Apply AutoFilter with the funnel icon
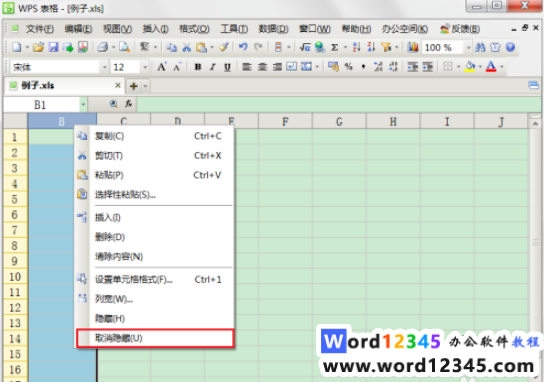 click(386, 47)
